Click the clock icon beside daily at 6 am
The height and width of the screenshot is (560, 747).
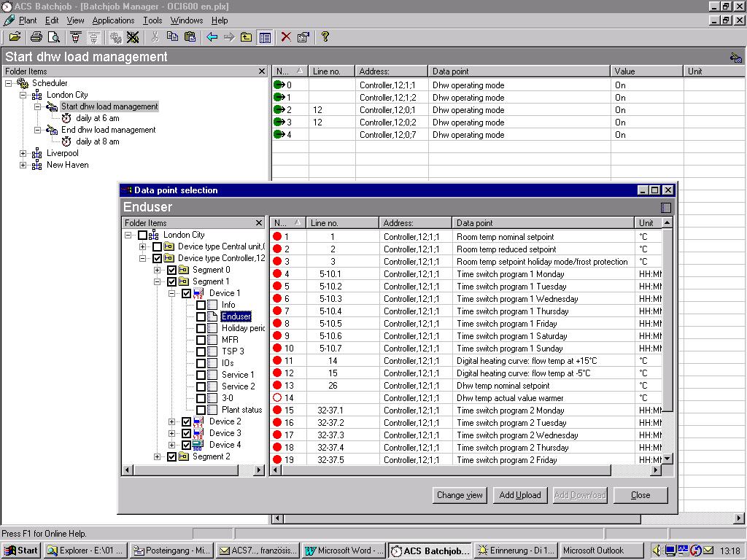coord(66,118)
